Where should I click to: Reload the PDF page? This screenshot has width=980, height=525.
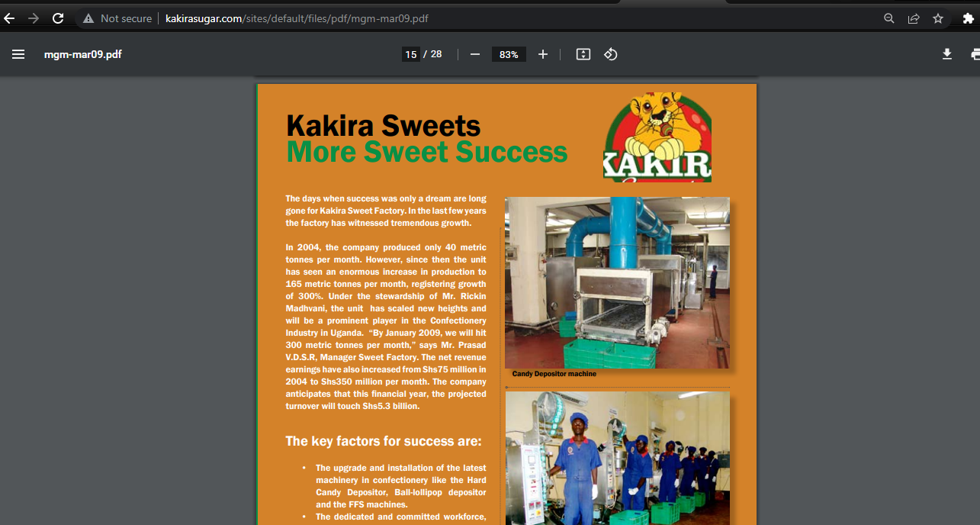tap(58, 18)
